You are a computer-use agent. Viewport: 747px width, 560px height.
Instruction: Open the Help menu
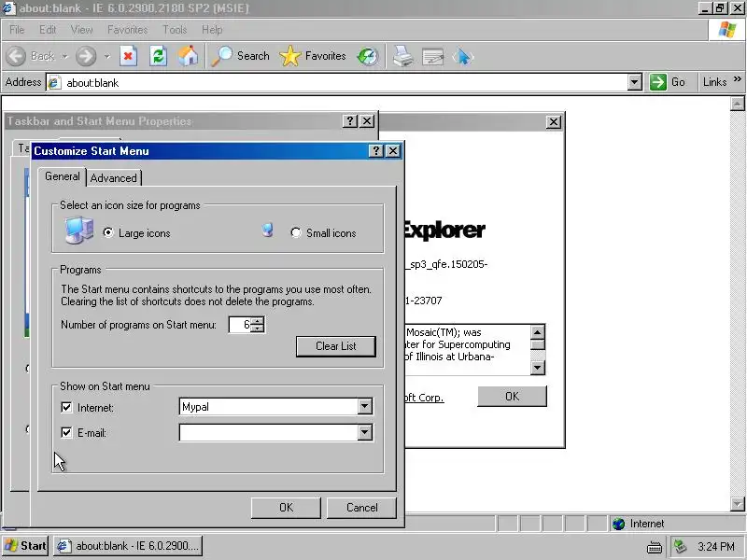click(x=212, y=30)
